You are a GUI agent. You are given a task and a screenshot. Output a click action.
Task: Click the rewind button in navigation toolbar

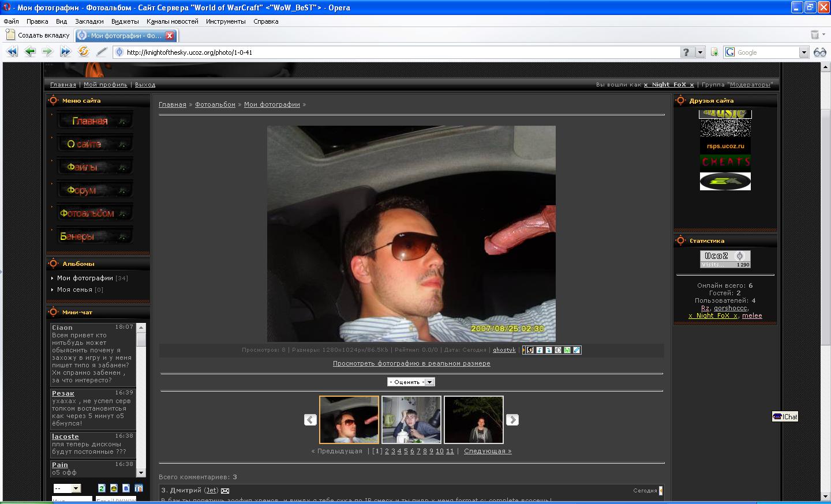pyautogui.click(x=12, y=52)
